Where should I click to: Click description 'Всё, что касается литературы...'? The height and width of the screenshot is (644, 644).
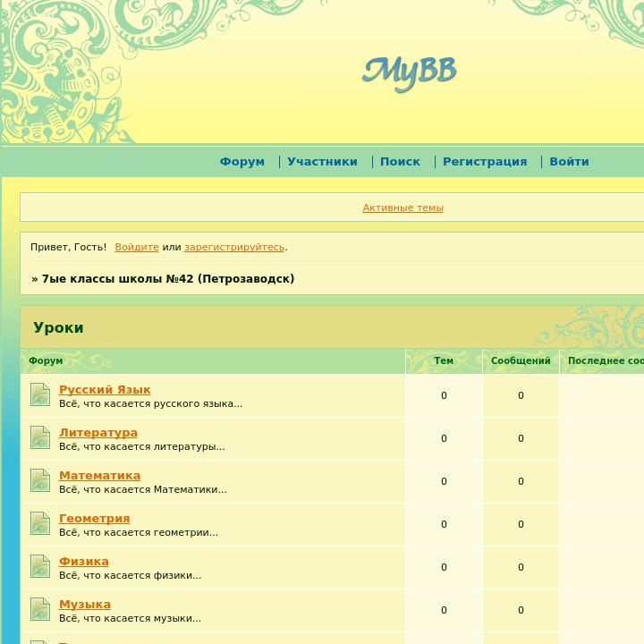point(142,446)
